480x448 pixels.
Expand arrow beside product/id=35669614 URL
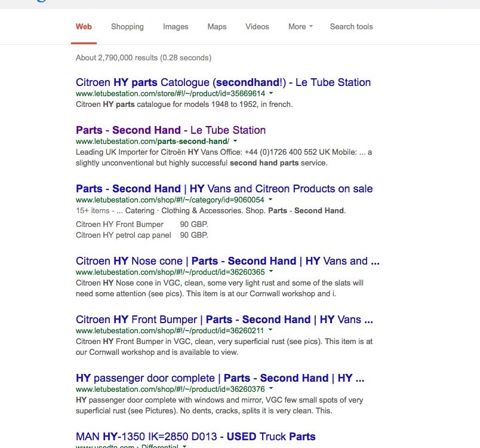coord(271,93)
